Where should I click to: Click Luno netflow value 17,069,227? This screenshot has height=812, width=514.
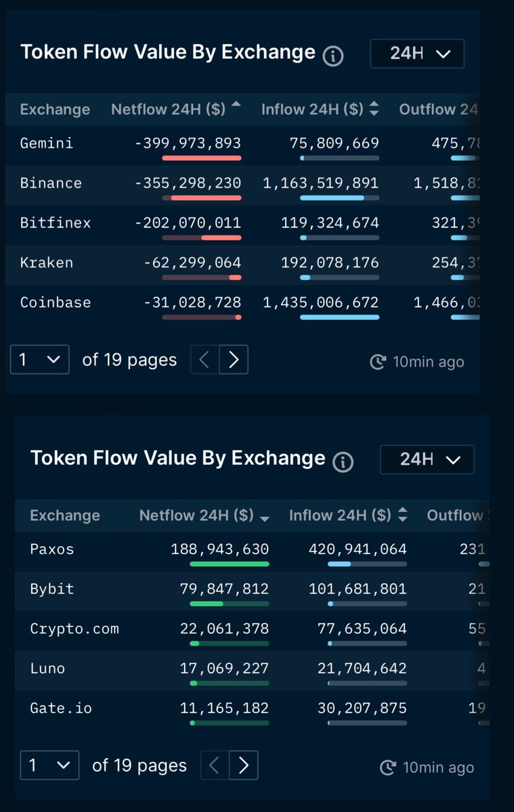[225, 669]
